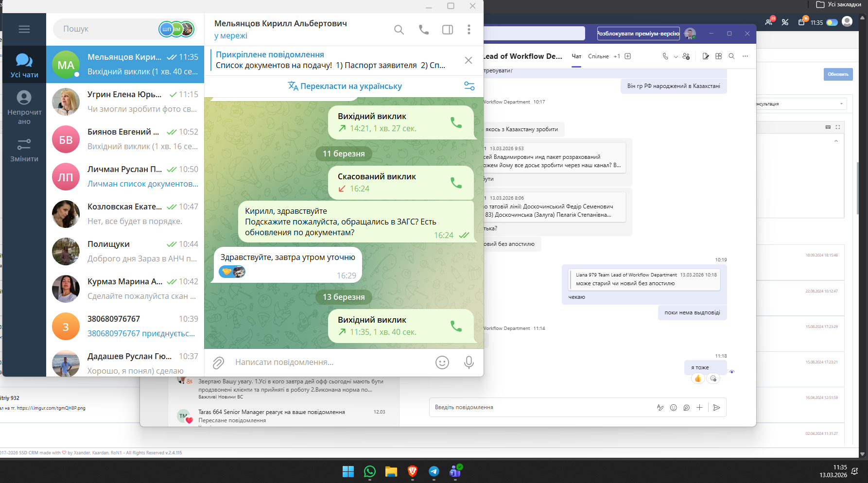Switch to Teams 'Спільне' tab
Viewport: 868px width, 483px height.
click(598, 56)
